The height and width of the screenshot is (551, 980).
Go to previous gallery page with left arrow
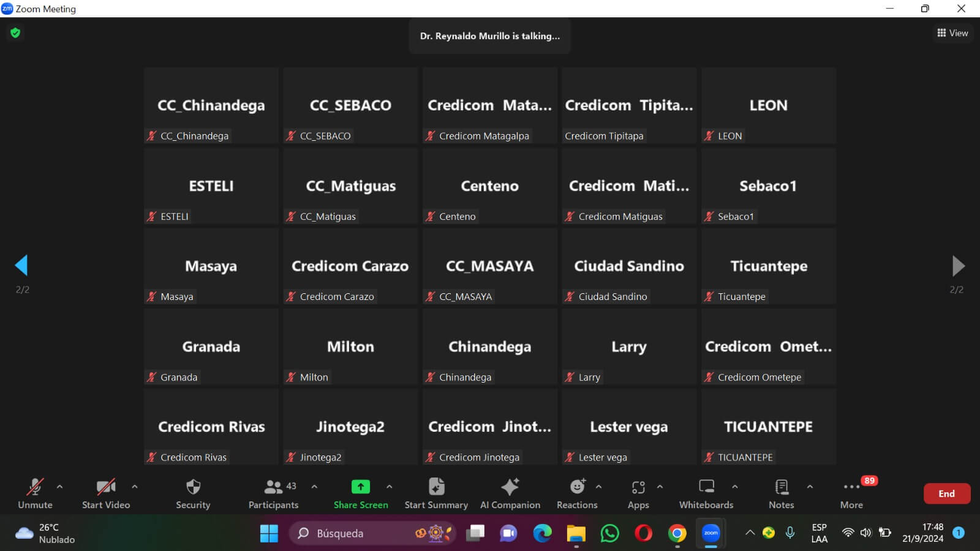pyautogui.click(x=21, y=266)
